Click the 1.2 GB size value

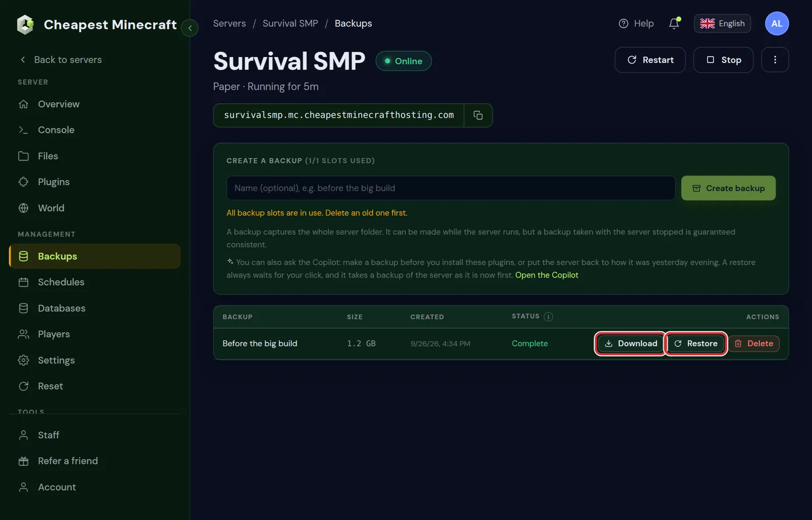click(361, 343)
